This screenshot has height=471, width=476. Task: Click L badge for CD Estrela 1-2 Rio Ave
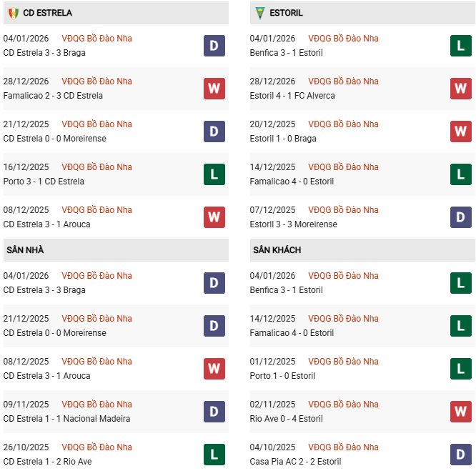[x=214, y=455]
